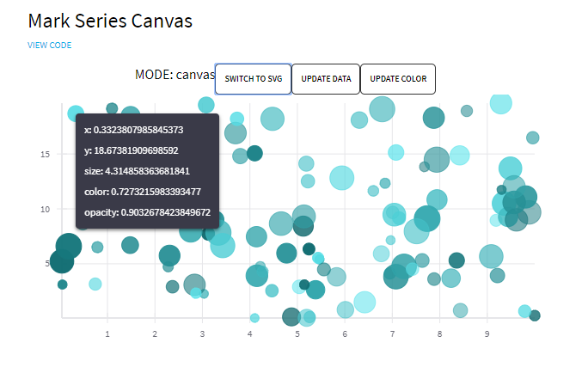Click the MODE: canvas label
Image resolution: width=588 pixels, height=367 pixels.
click(x=175, y=75)
